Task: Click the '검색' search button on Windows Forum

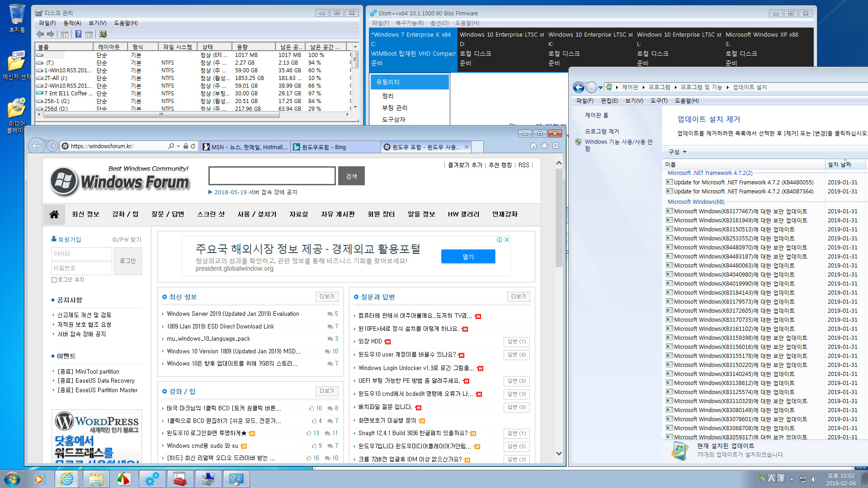Action: click(351, 176)
